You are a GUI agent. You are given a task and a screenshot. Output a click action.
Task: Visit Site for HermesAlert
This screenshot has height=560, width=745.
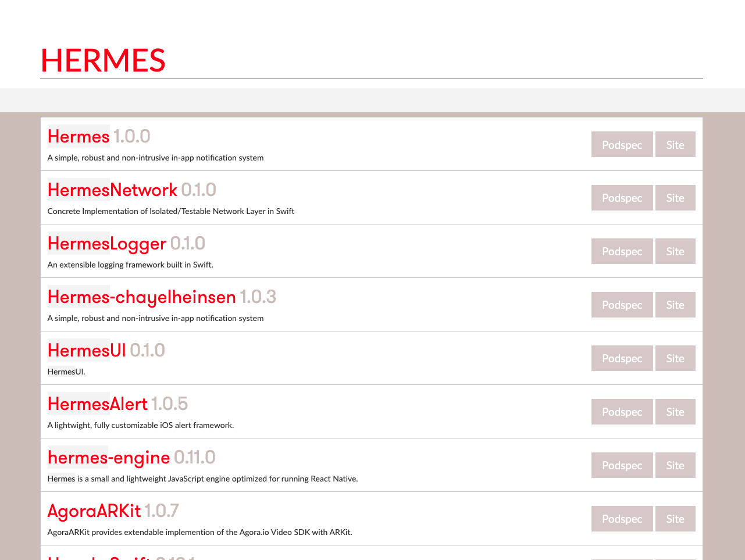(675, 412)
